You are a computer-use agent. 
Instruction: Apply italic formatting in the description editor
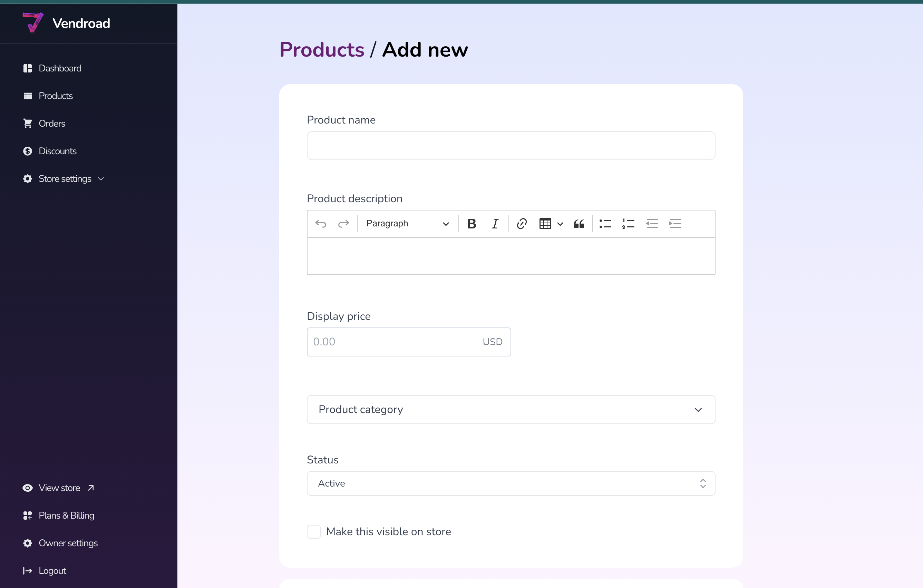(495, 224)
